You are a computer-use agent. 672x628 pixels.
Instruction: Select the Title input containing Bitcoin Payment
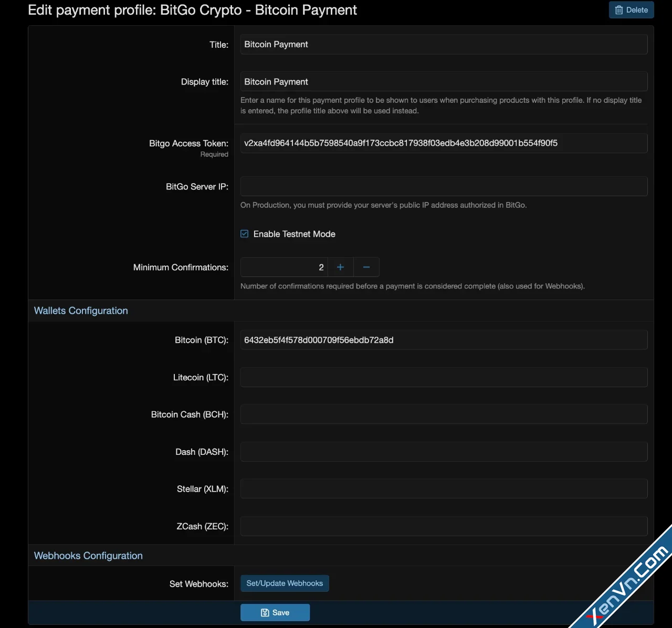[444, 44]
